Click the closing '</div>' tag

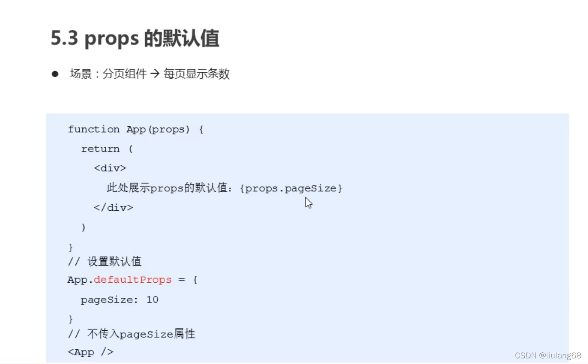(x=113, y=208)
